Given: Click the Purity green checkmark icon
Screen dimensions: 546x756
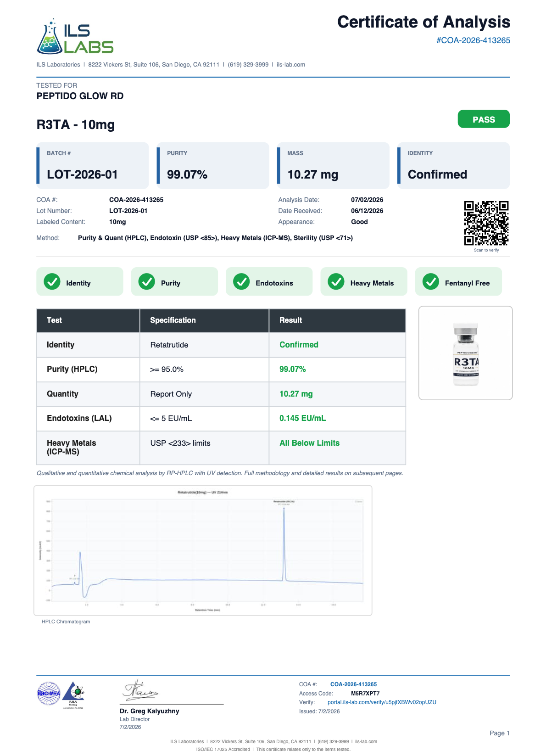Looking at the screenshot, I should (147, 281).
